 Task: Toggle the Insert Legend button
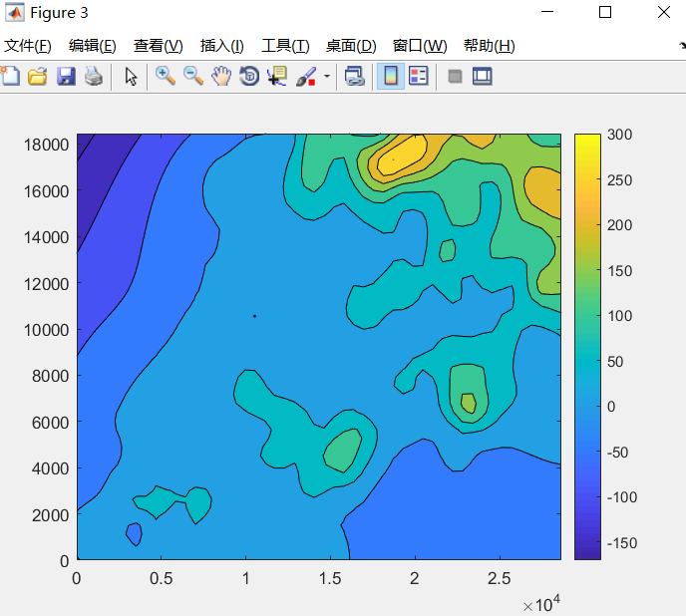point(418,76)
